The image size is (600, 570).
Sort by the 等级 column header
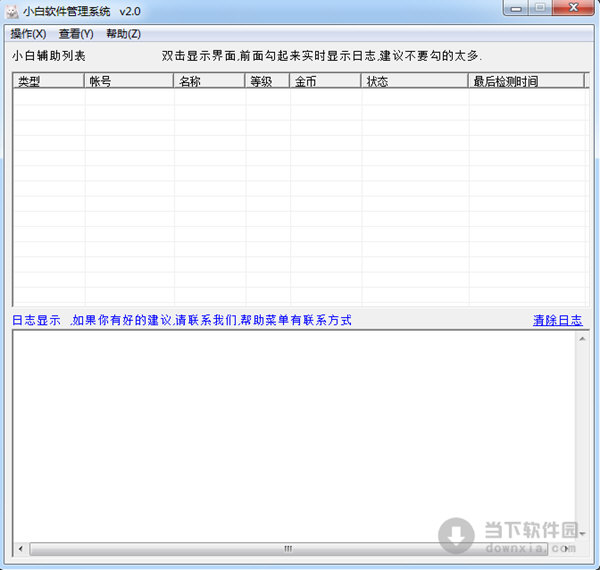pos(267,81)
